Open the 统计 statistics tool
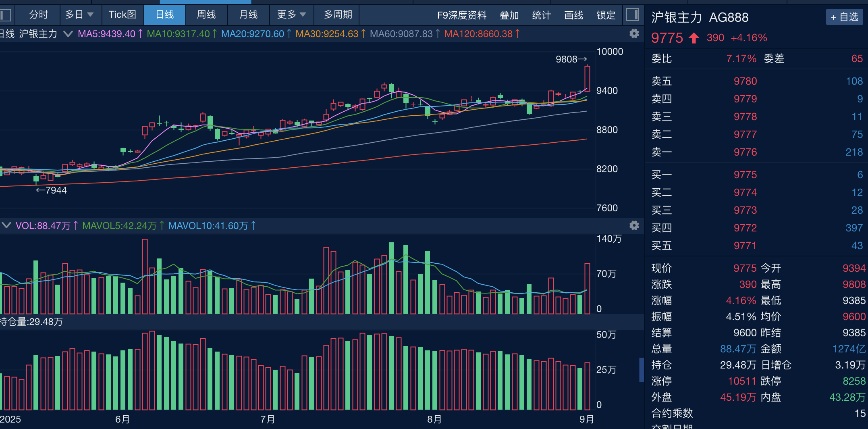 pyautogui.click(x=541, y=15)
